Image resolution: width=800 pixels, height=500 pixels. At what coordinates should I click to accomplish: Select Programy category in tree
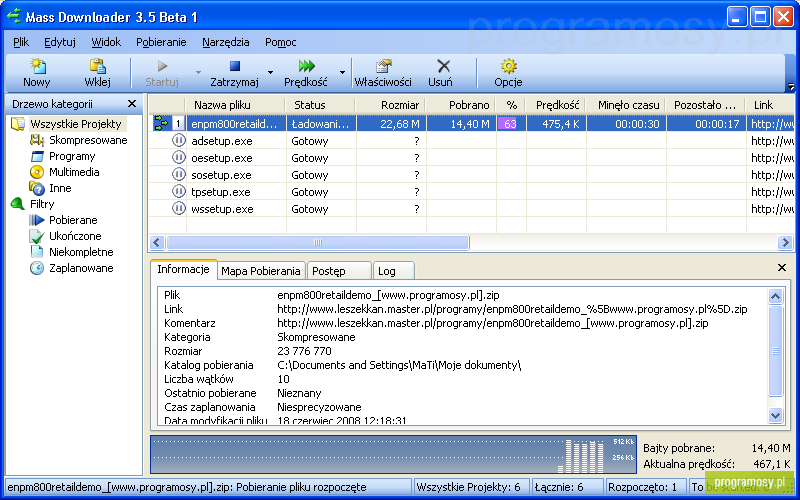(72, 156)
